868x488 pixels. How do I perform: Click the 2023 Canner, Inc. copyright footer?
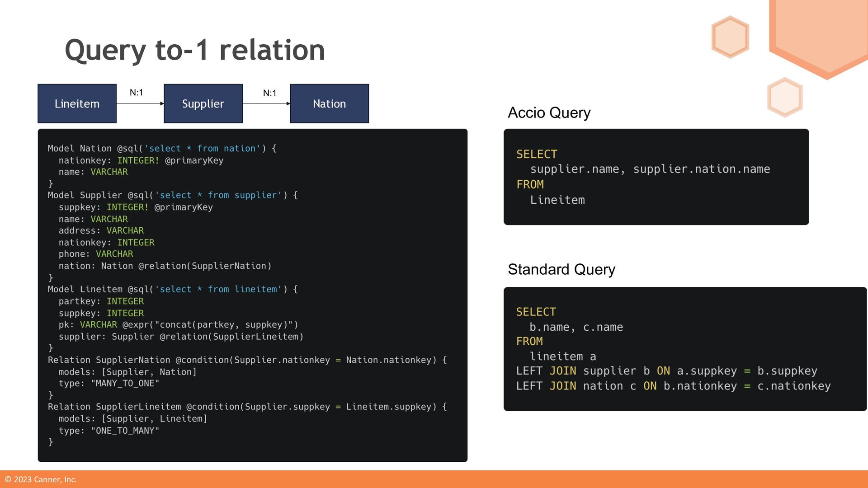41,479
